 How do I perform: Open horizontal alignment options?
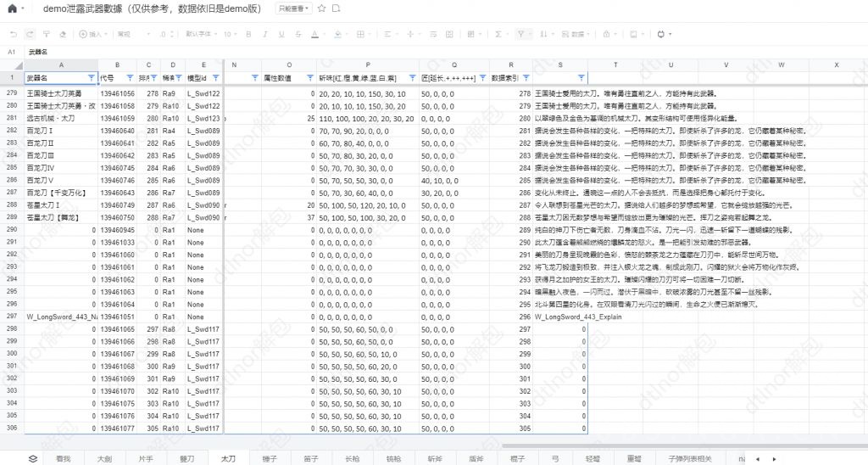[x=387, y=34]
